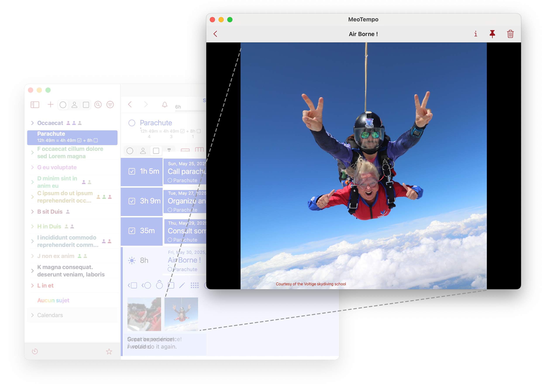The height and width of the screenshot is (392, 542).
Task: Expand the Occaecat subject
Action: (x=33, y=123)
